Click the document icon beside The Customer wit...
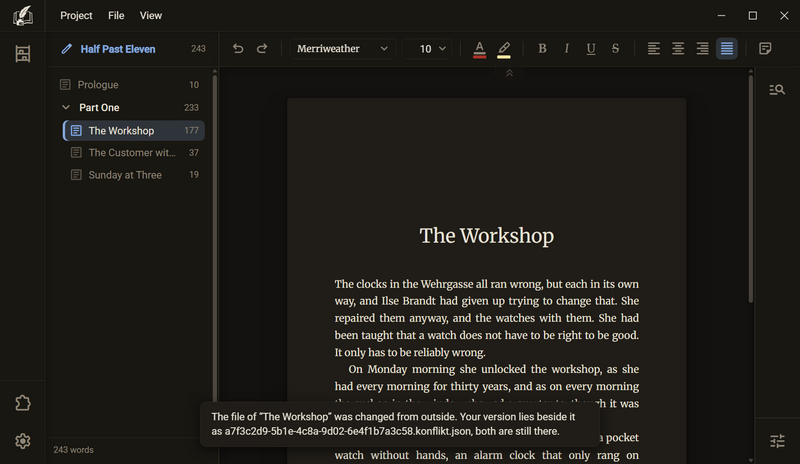This screenshot has width=800, height=464. click(x=76, y=153)
